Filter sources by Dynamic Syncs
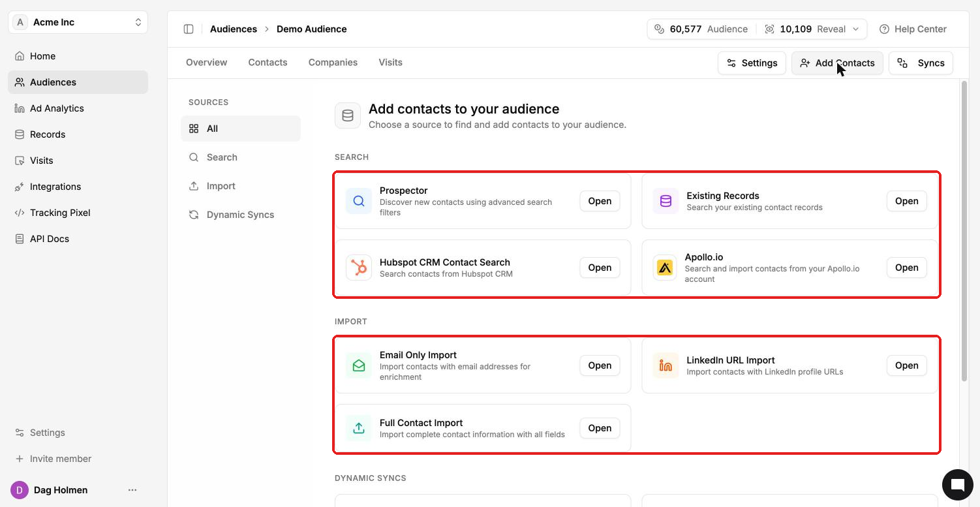 tap(241, 215)
